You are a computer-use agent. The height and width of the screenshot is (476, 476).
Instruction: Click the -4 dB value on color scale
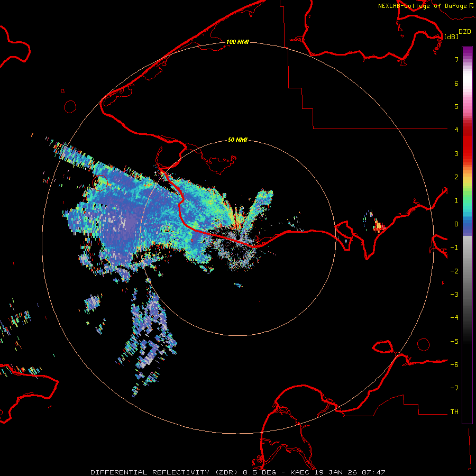(x=454, y=318)
